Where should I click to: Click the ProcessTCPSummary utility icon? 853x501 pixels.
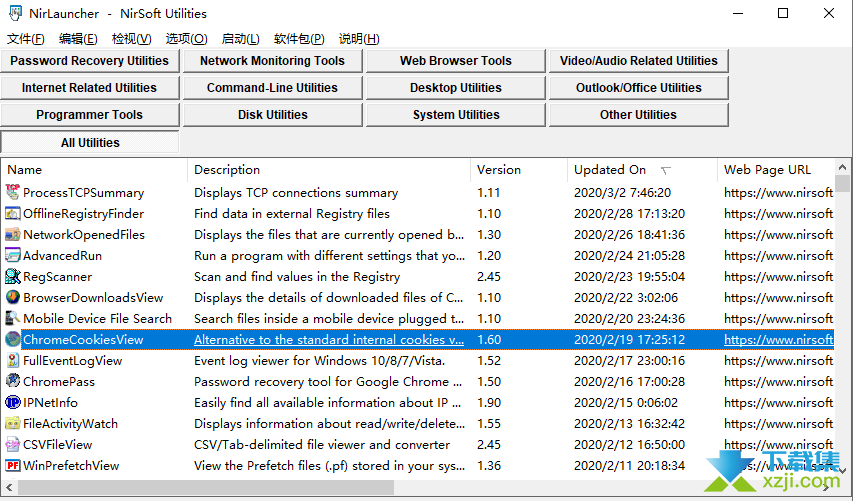pos(13,193)
